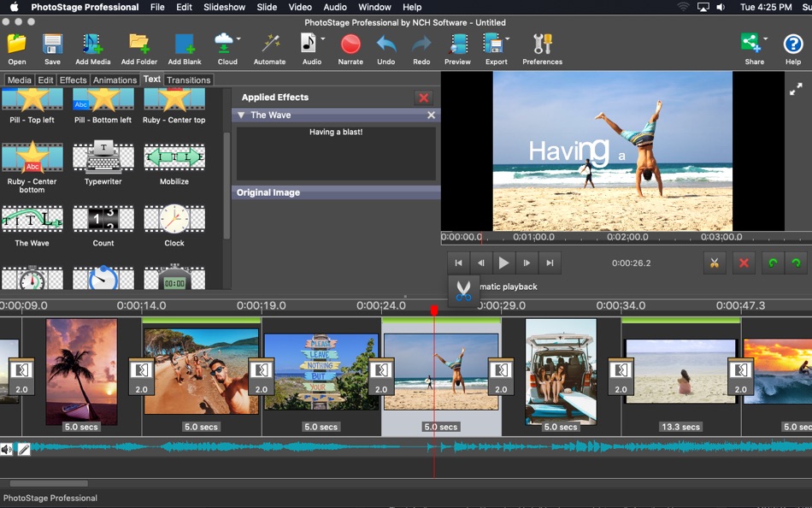Image resolution: width=812 pixels, height=508 pixels.
Task: Open slideshow Preview
Action: tap(457, 43)
